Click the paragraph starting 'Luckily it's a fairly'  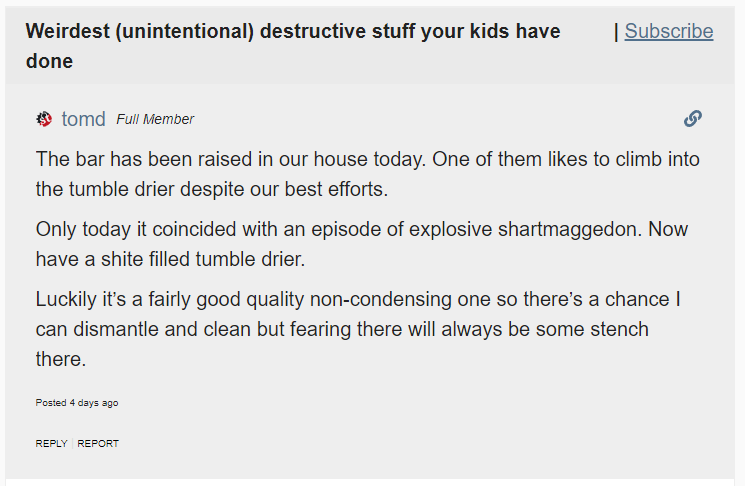click(358, 329)
